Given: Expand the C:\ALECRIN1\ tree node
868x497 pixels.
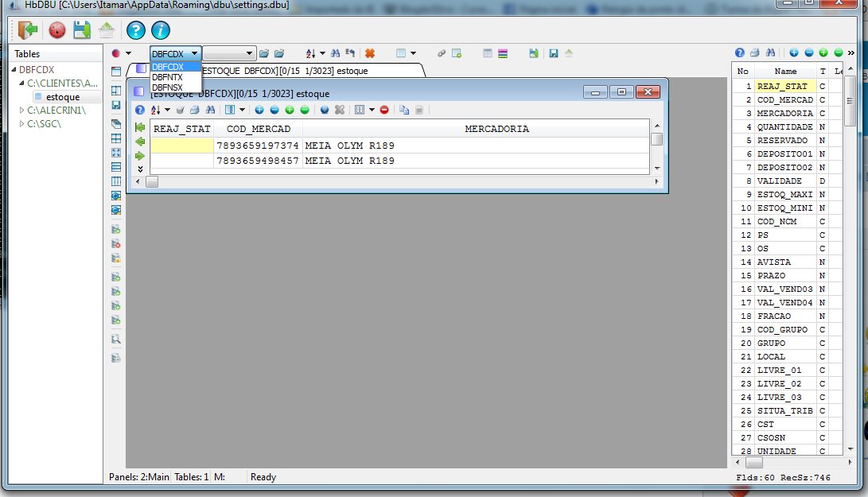Looking at the screenshot, I should pos(21,111).
